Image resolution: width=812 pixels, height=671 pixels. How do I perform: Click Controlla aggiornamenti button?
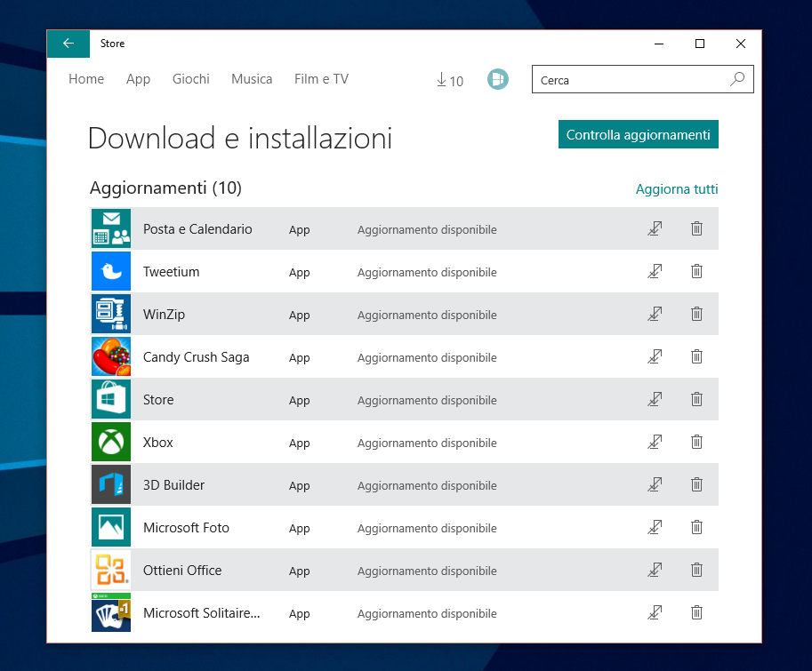click(638, 134)
